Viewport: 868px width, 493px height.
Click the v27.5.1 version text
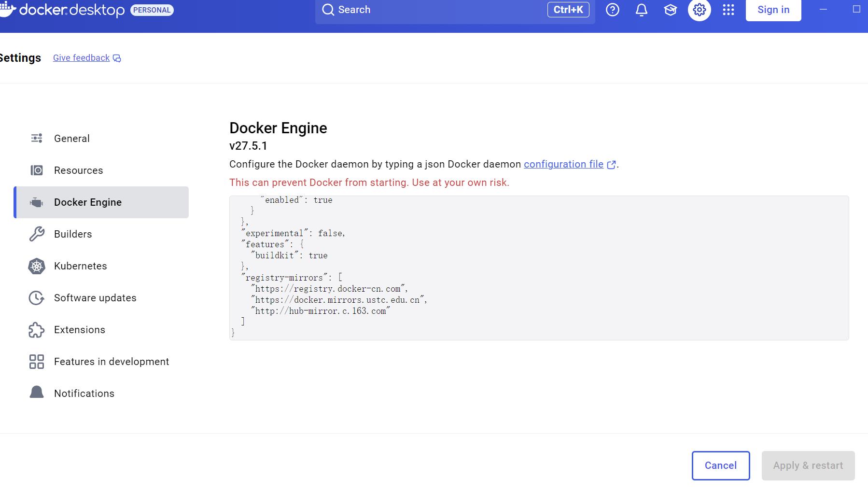(x=248, y=146)
